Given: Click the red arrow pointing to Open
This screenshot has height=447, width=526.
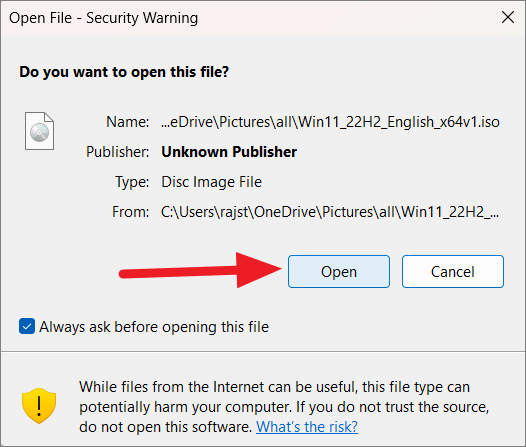Looking at the screenshot, I should [x=200, y=270].
